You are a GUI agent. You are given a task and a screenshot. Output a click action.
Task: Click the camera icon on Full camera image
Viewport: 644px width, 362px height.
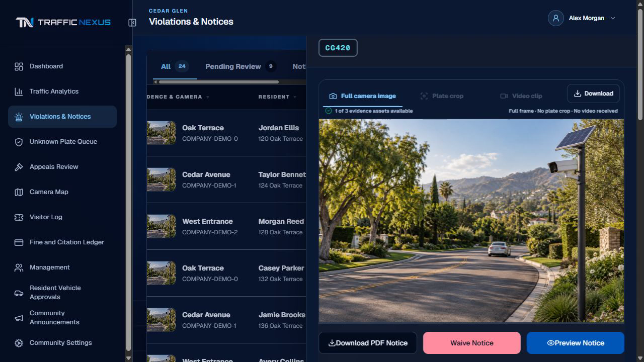point(333,96)
